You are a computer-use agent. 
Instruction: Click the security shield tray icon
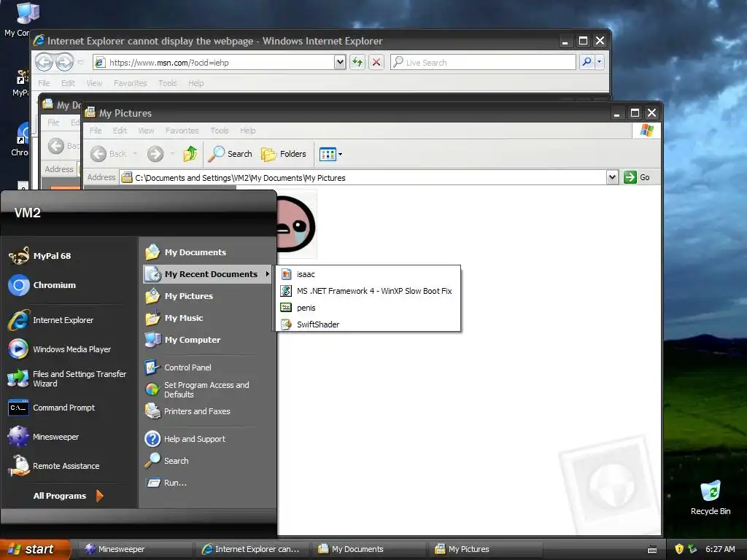click(679, 549)
